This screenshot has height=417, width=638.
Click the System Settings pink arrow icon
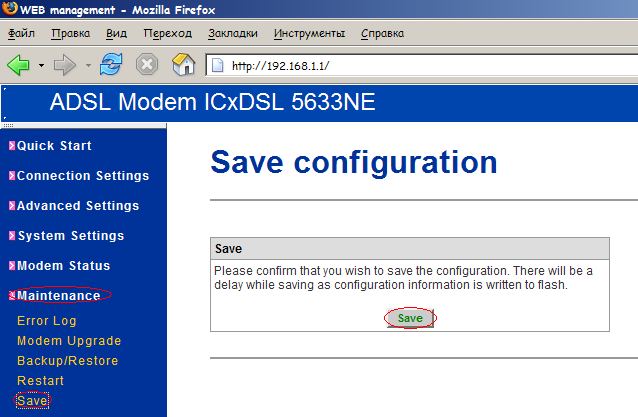[x=12, y=236]
